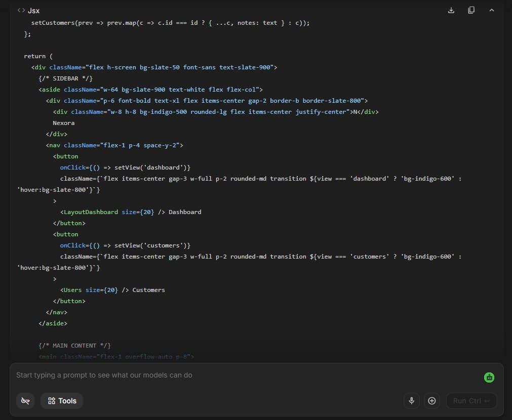The width and height of the screenshot is (512, 420).
Task: Collapse the Jsx code block
Action: pos(491,10)
